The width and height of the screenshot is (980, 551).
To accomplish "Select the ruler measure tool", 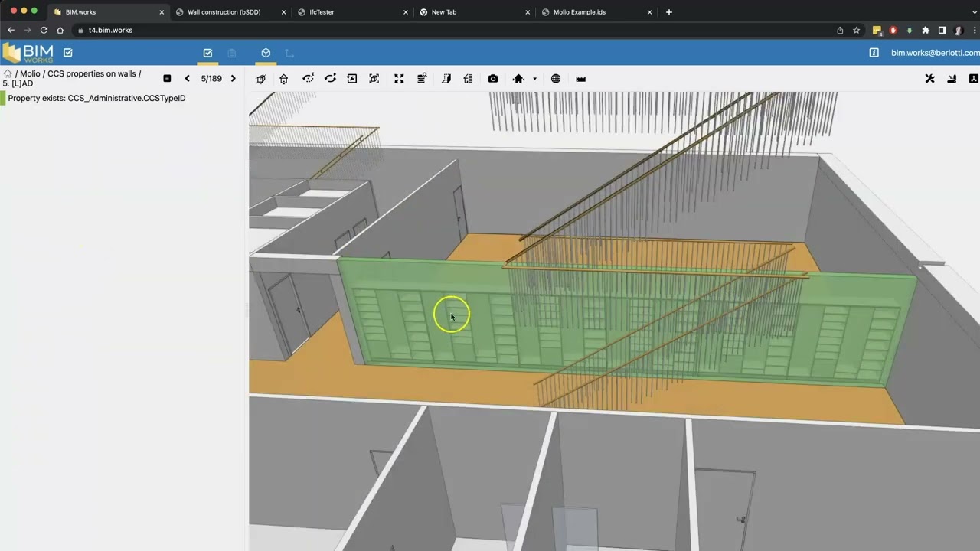I will coord(581,79).
